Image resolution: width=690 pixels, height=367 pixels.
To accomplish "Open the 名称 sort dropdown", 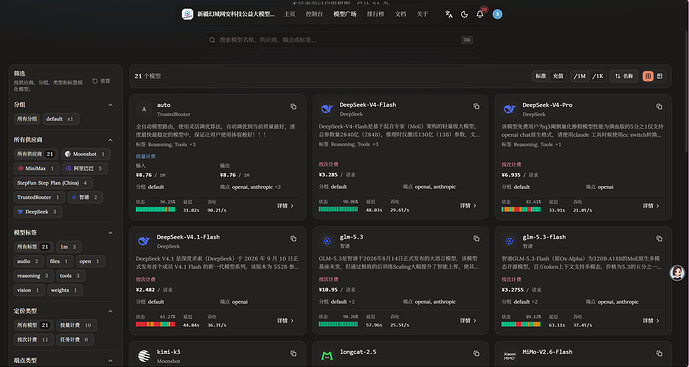I will pos(624,76).
